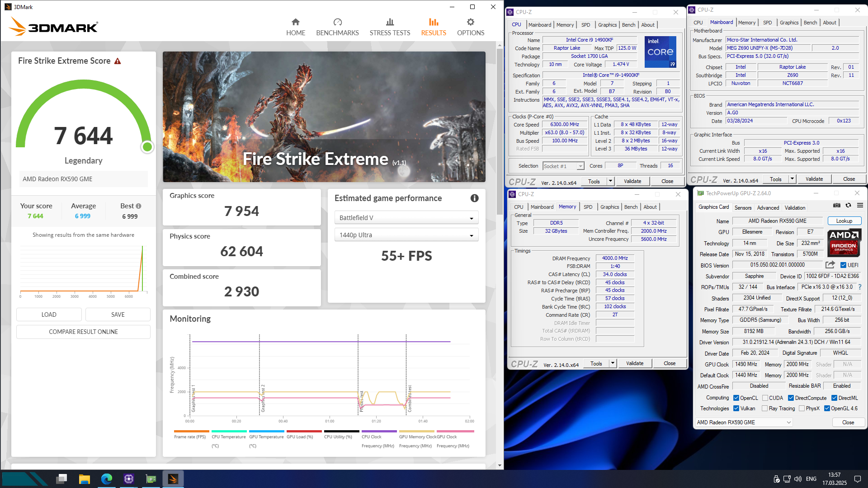This screenshot has width=868, height=488.
Task: Click the Fire Strike Extreme banner image
Action: coord(324,117)
